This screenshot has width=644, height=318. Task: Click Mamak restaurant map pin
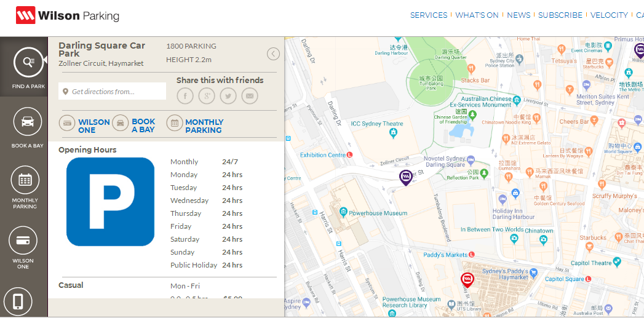530,172
